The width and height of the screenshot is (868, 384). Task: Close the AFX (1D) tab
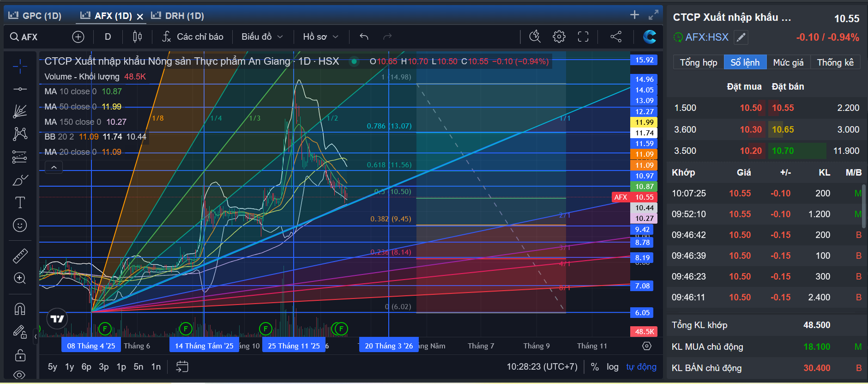click(140, 17)
